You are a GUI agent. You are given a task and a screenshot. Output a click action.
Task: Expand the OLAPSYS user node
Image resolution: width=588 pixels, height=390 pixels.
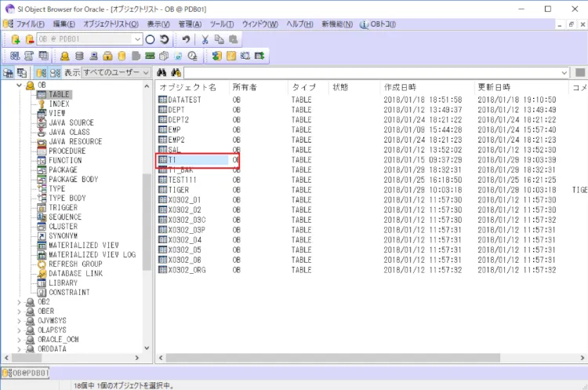pos(19,330)
